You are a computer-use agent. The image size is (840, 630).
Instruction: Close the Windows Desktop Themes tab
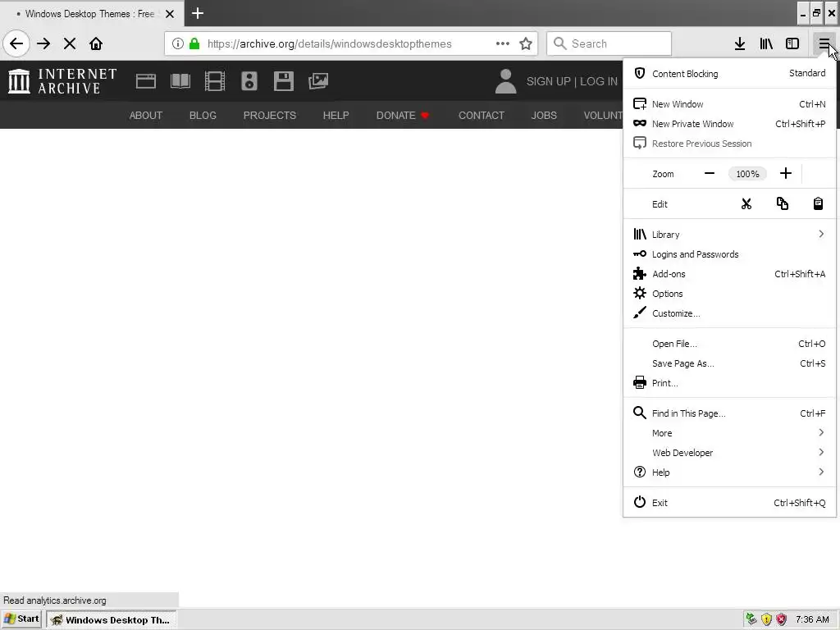tap(170, 14)
